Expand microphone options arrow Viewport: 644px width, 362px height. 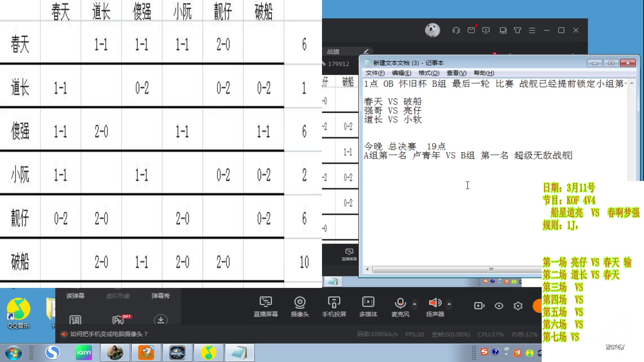pyautogui.click(x=415, y=304)
